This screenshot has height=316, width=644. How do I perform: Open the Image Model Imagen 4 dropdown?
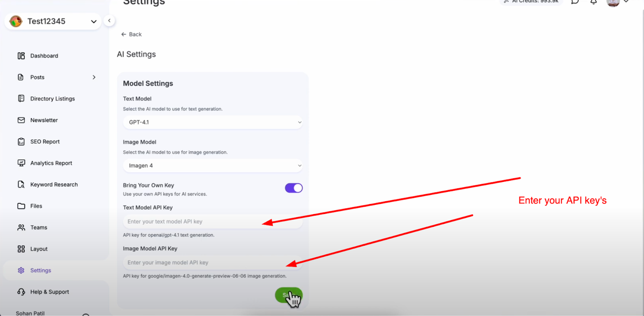tap(213, 165)
